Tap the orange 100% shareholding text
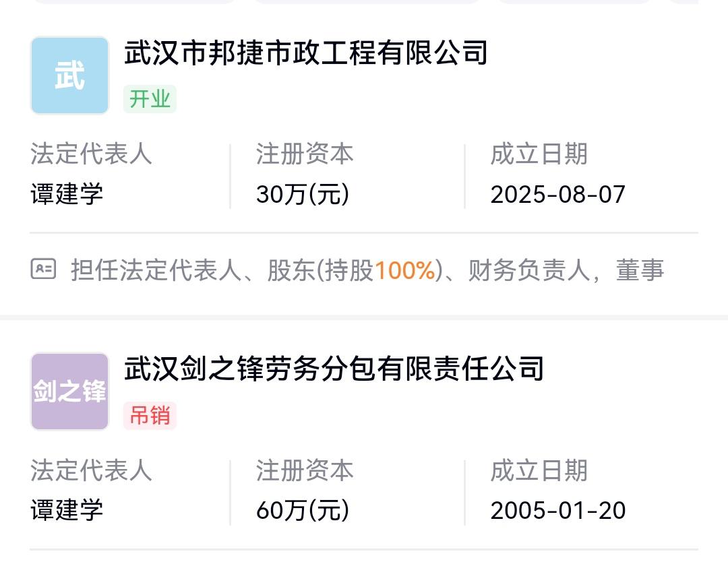Viewport: 728px width, 562px height. pyautogui.click(x=404, y=270)
